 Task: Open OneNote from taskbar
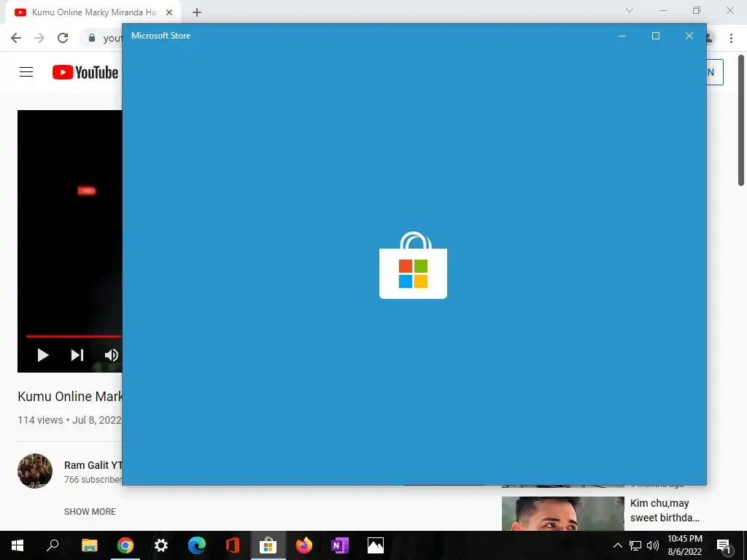(340, 545)
